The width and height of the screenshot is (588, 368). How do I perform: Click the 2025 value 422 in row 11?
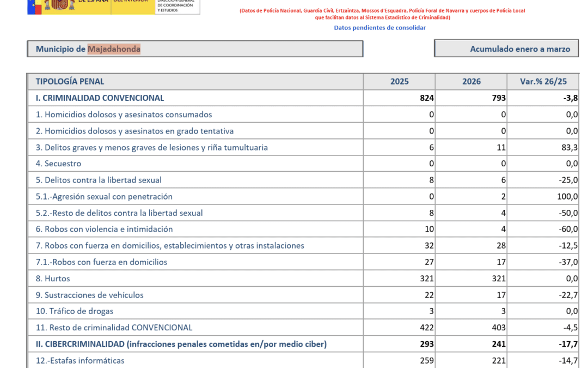[427, 328]
